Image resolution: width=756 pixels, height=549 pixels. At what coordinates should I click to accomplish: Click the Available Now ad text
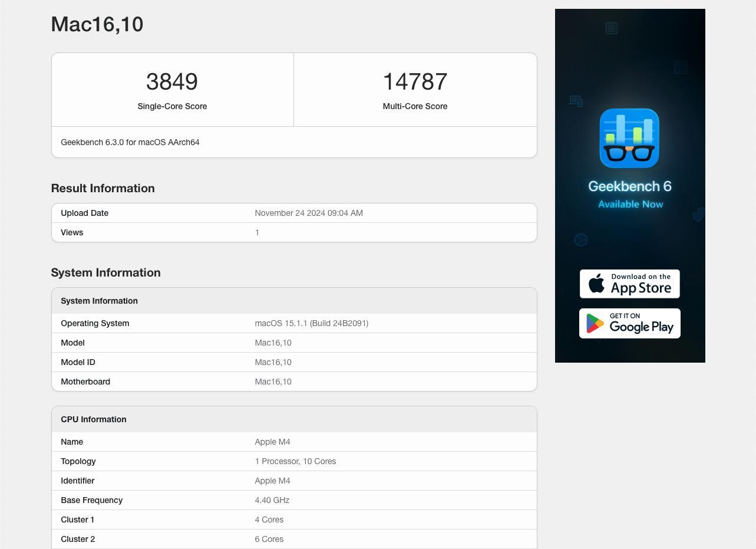630,204
